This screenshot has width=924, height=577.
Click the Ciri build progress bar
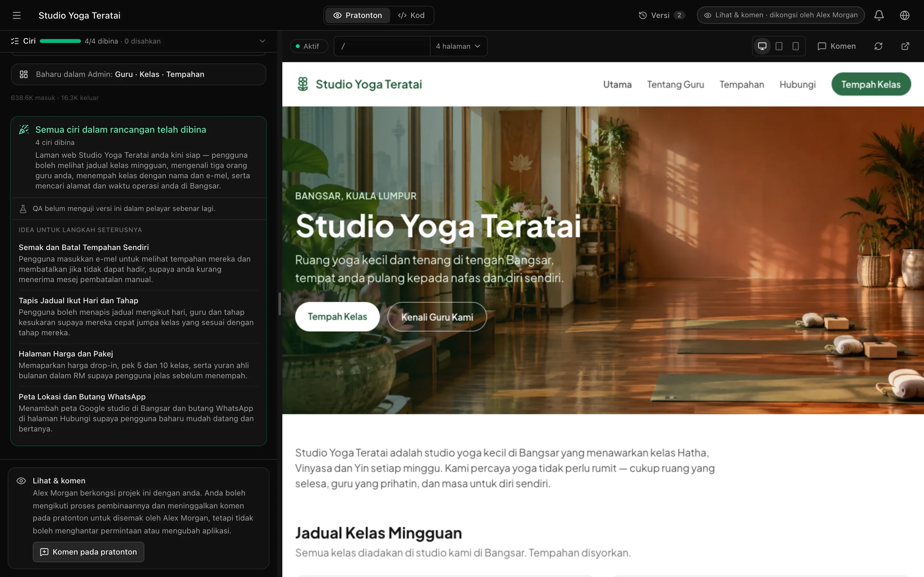60,41
